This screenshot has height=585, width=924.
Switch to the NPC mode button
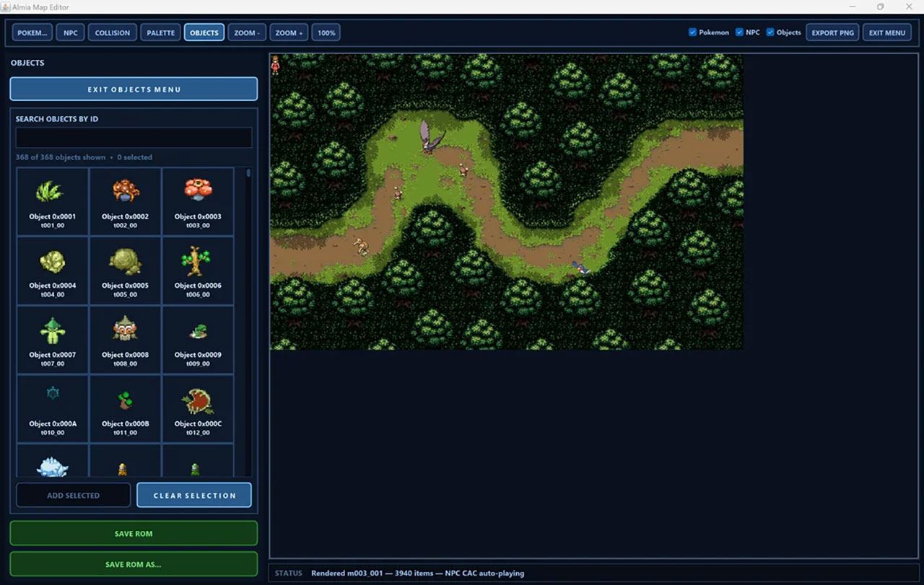pos(71,32)
